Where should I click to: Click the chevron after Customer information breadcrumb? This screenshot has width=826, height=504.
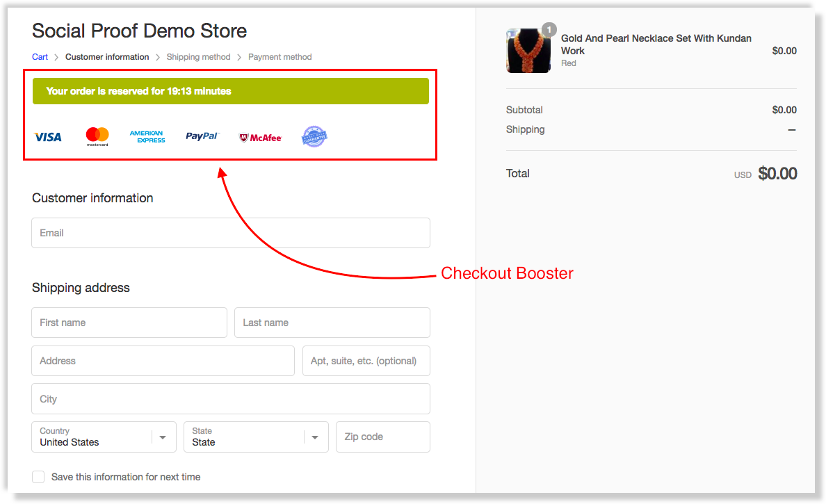(159, 56)
